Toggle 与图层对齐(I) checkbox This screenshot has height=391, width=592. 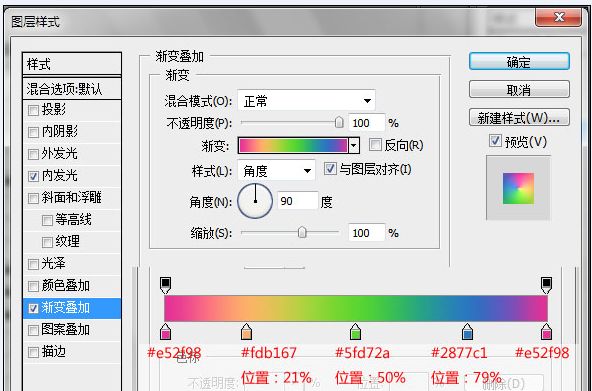coord(330,168)
